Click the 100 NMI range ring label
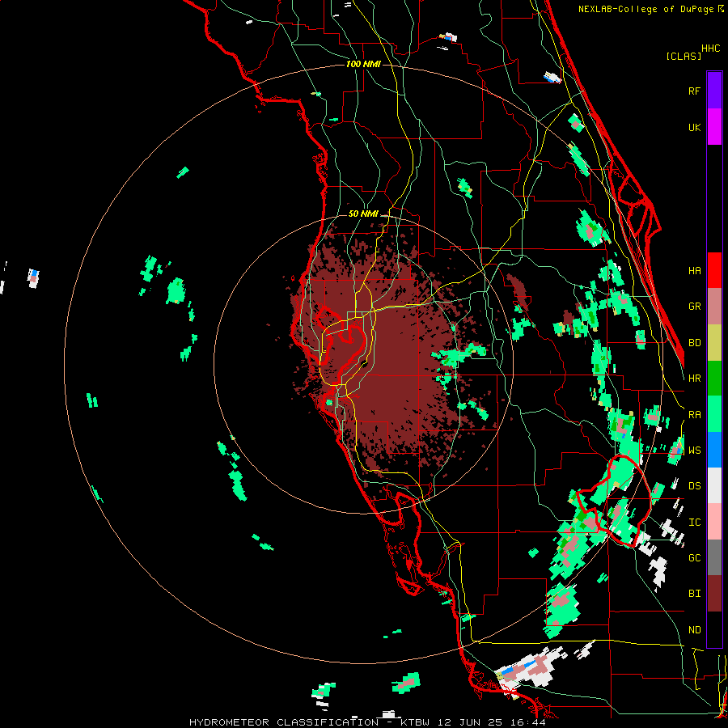This screenshot has height=728, width=728. coord(363,64)
